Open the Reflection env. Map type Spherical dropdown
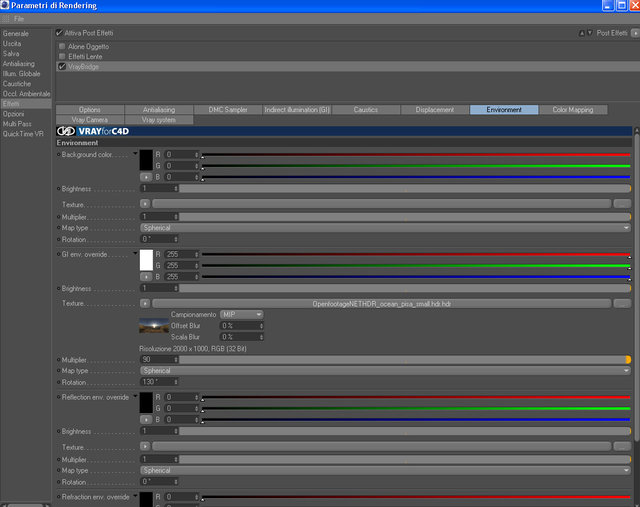The height and width of the screenshot is (507, 640). pyautogui.click(x=385, y=470)
